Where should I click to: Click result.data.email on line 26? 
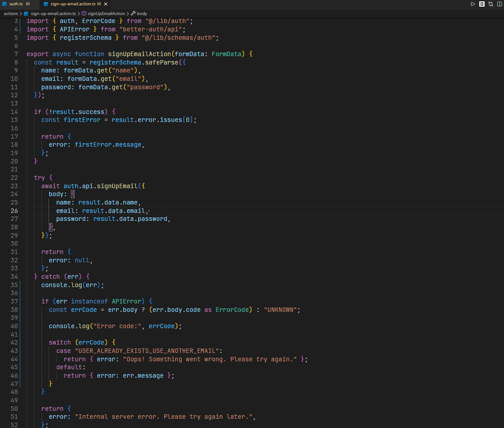coord(113,211)
